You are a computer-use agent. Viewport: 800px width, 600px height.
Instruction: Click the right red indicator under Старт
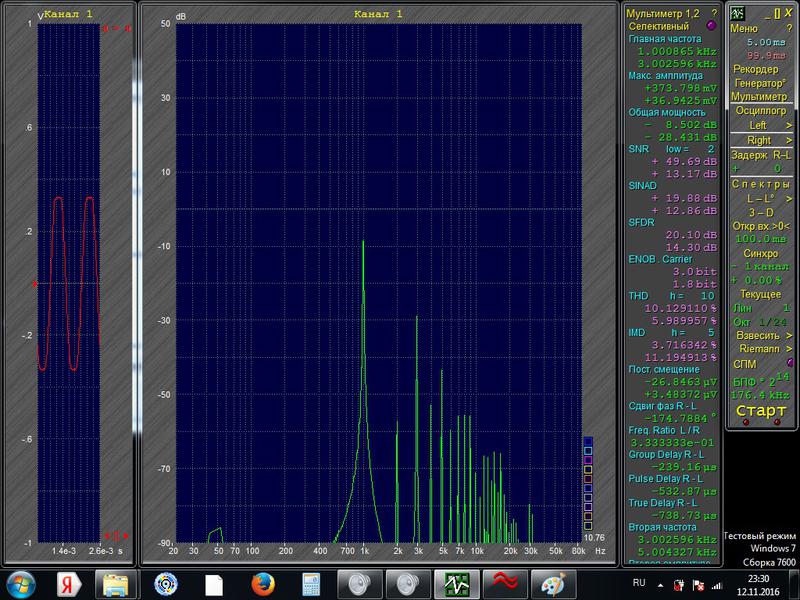(x=777, y=422)
